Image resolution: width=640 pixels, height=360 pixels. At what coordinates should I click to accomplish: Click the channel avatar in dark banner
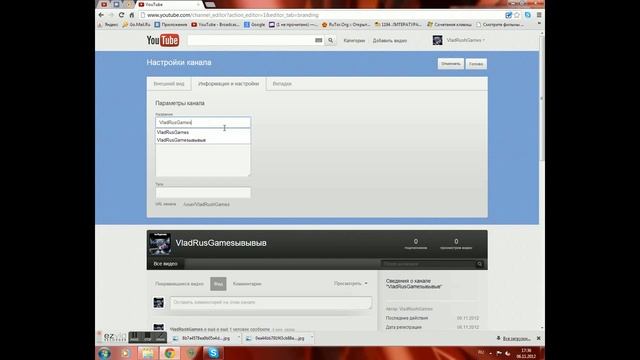point(160,243)
